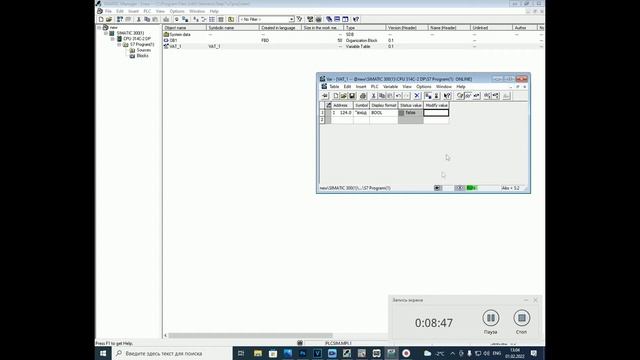640x360 pixels.
Task: Click Download icon in Manager toolbar
Action: [166, 19]
